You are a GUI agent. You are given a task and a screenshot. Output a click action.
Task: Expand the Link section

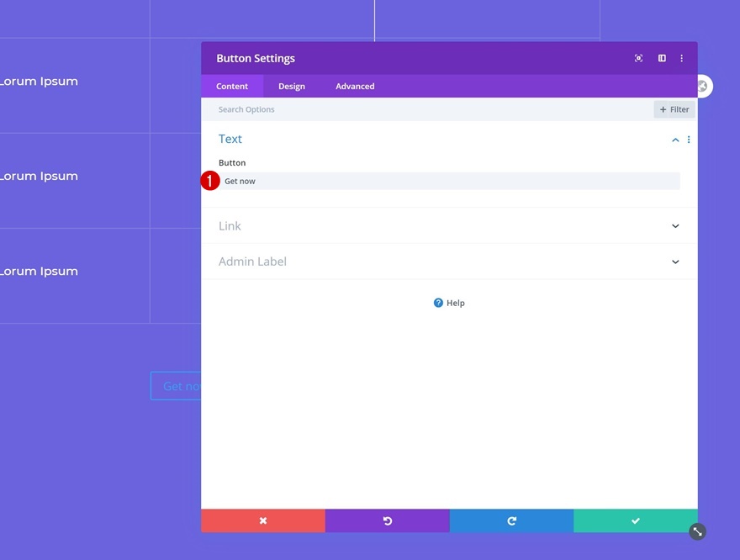pyautogui.click(x=449, y=226)
